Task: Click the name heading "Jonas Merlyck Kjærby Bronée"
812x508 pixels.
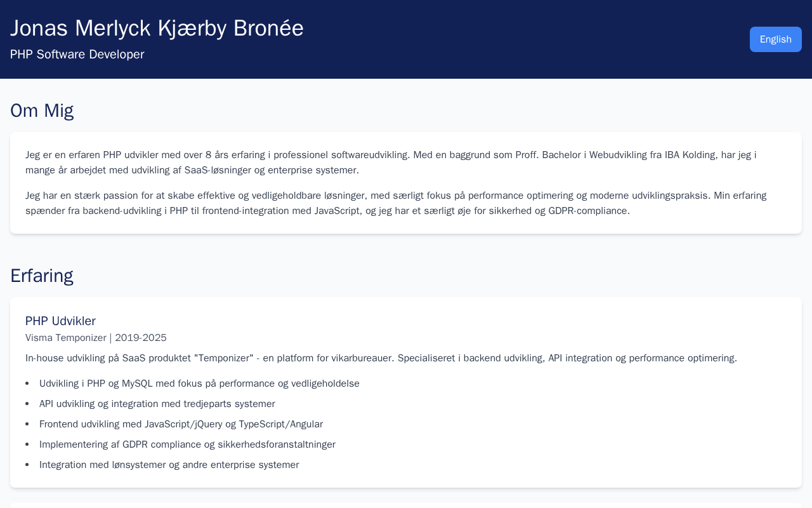Action: pyautogui.click(x=157, y=29)
